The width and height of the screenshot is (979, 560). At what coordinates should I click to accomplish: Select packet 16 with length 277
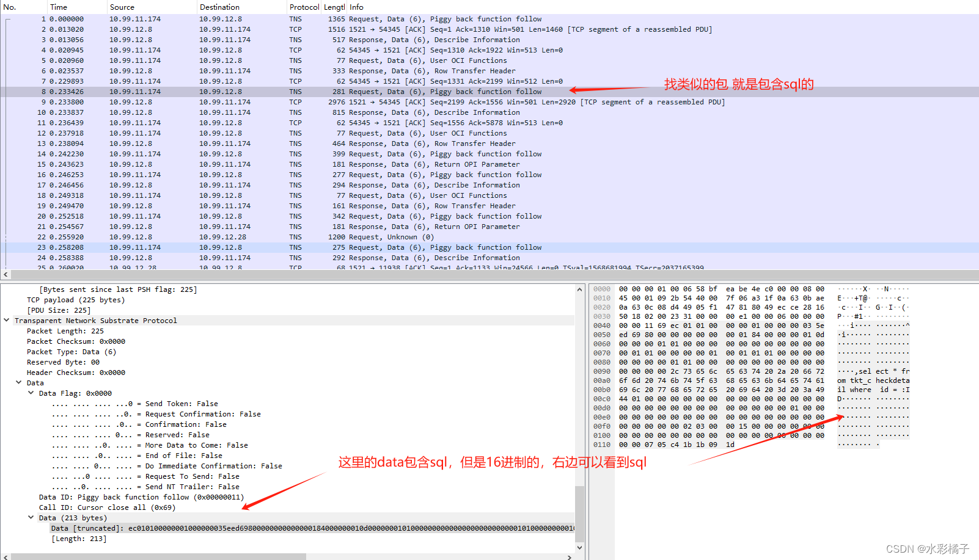click(490, 175)
